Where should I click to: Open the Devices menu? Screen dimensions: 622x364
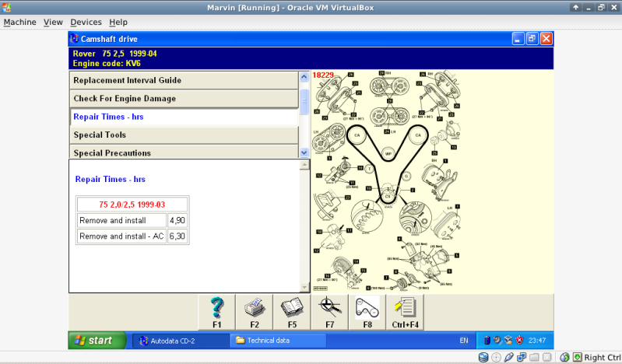pos(86,23)
